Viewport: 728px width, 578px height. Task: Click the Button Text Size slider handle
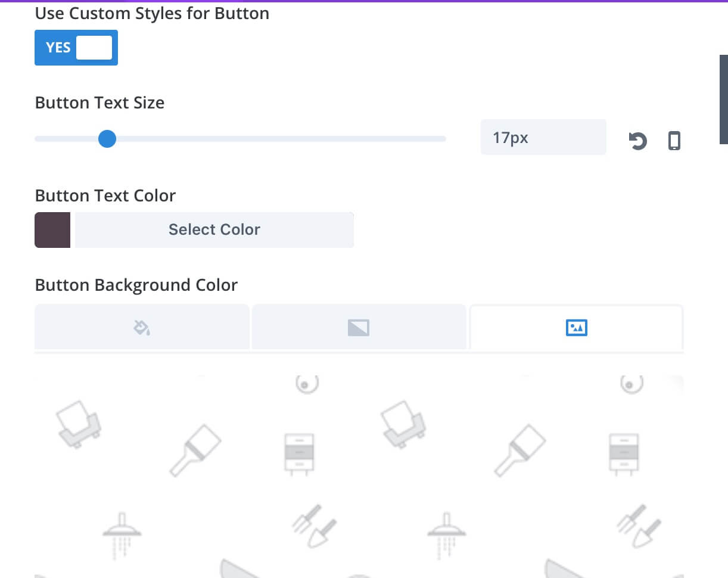coord(107,139)
